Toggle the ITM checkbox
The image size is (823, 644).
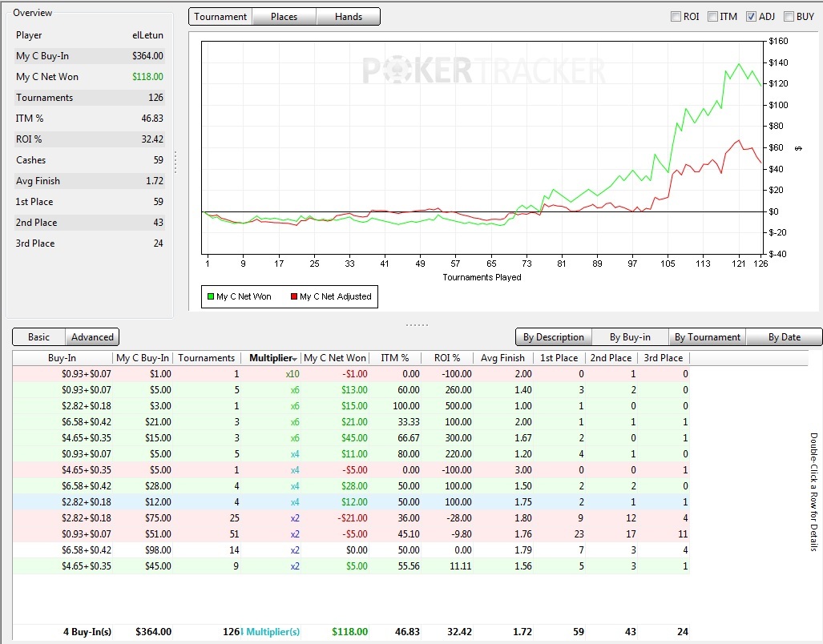[712, 17]
